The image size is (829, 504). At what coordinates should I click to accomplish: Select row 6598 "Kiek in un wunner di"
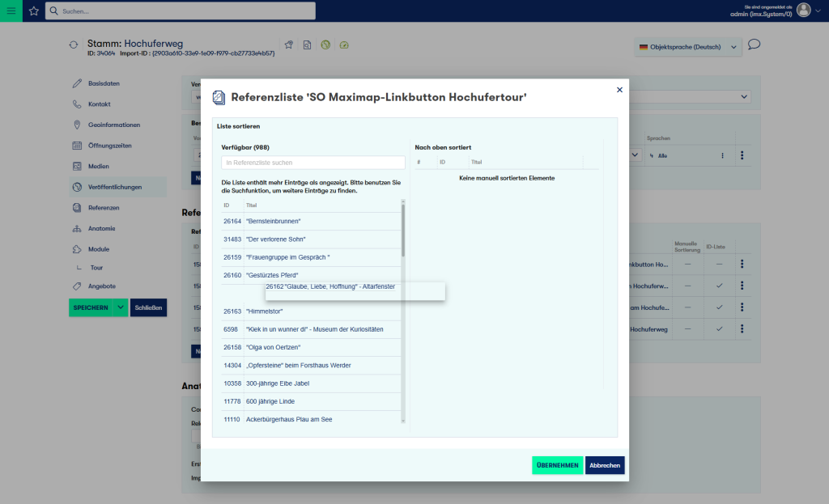[x=311, y=329]
